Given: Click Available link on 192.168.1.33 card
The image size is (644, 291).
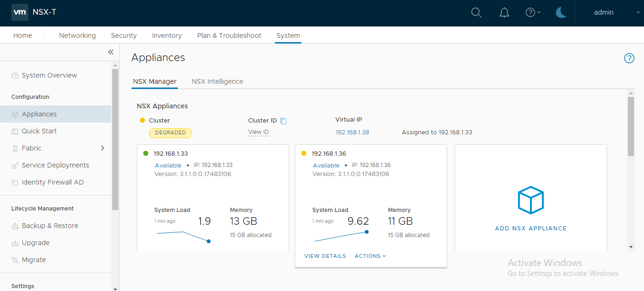Looking at the screenshot, I should click(168, 165).
